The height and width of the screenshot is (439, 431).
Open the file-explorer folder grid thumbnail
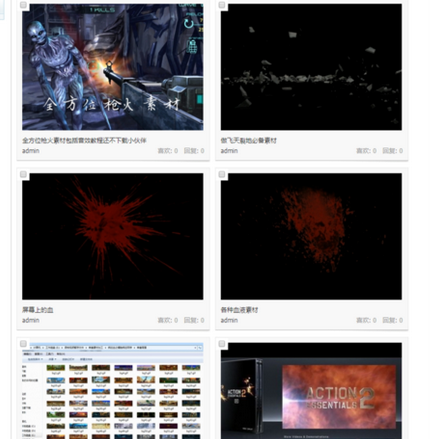(113, 391)
